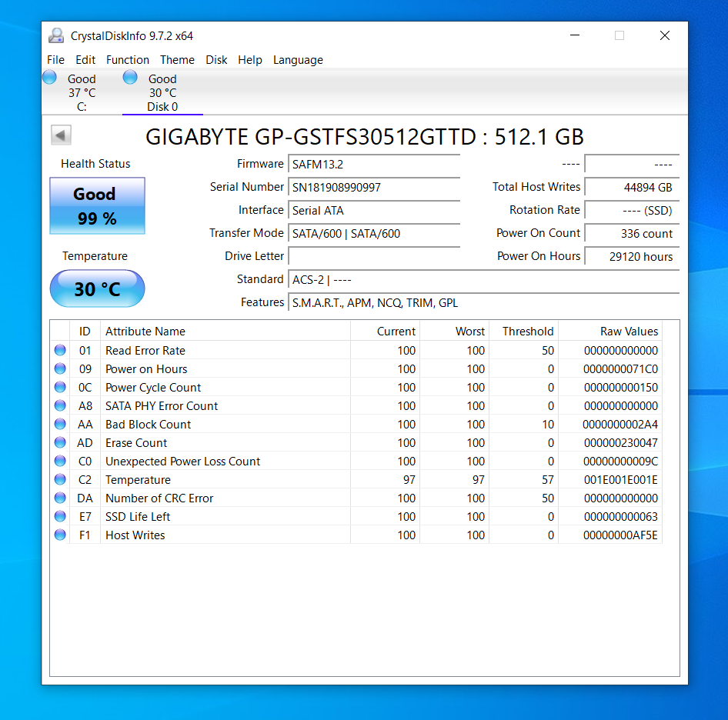Click the Good status circle for drive C:
The height and width of the screenshot is (720, 728).
click(48, 77)
